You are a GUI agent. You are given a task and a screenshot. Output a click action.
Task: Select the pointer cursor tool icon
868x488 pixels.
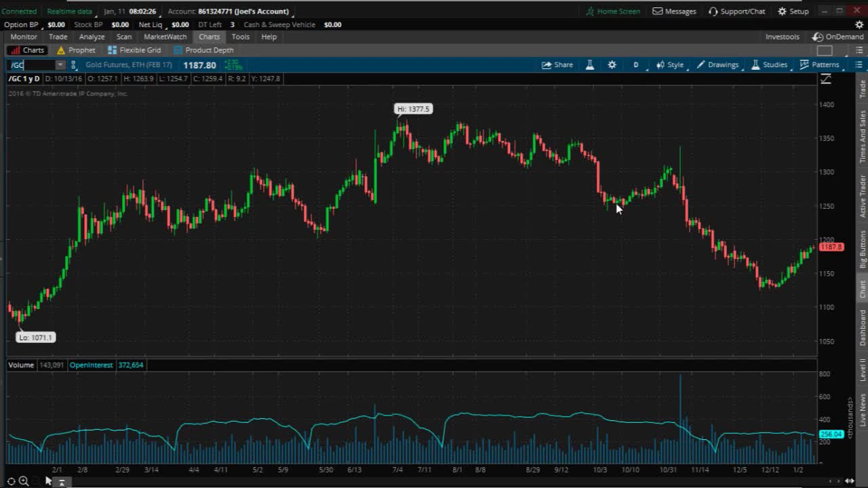coord(48,481)
